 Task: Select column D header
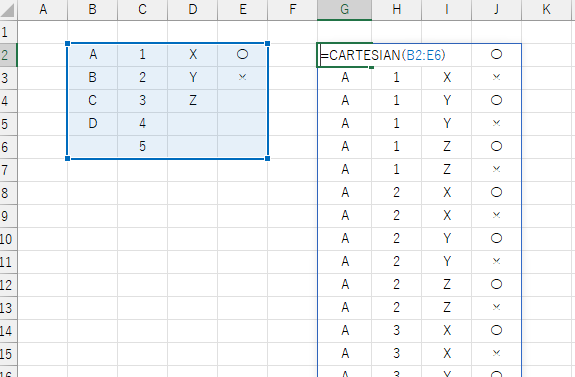(193, 10)
